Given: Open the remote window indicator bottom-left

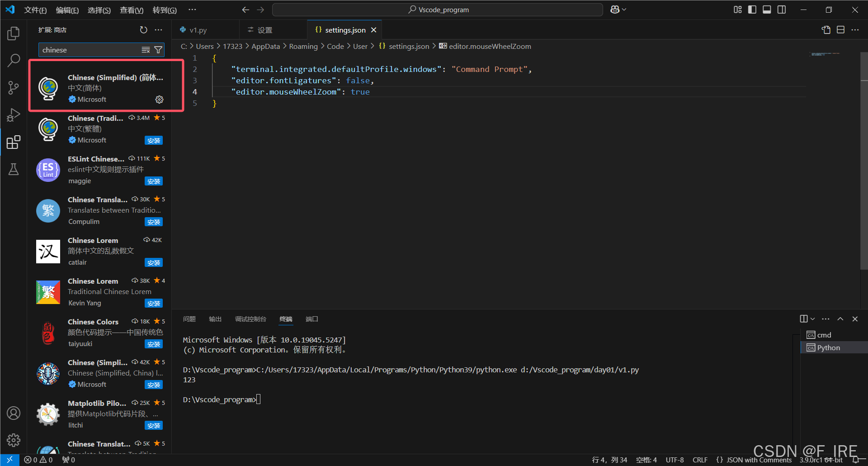Looking at the screenshot, I should [9, 460].
